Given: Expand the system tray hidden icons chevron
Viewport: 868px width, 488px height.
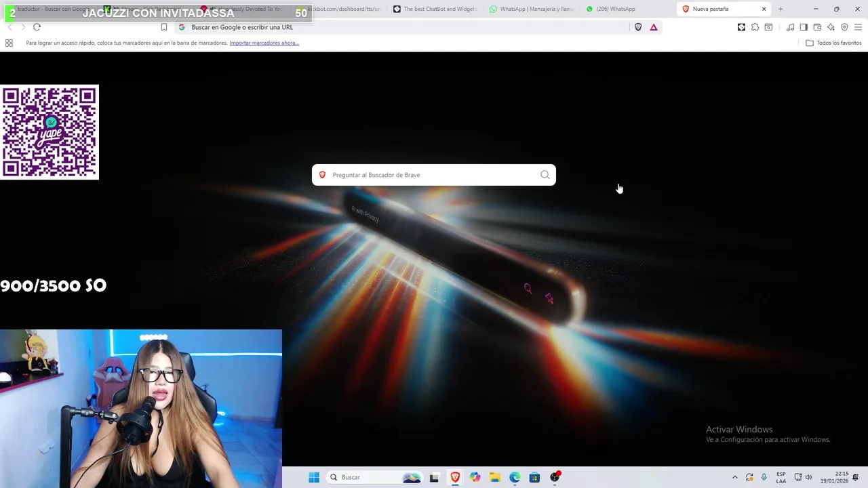Looking at the screenshot, I should click(734, 477).
